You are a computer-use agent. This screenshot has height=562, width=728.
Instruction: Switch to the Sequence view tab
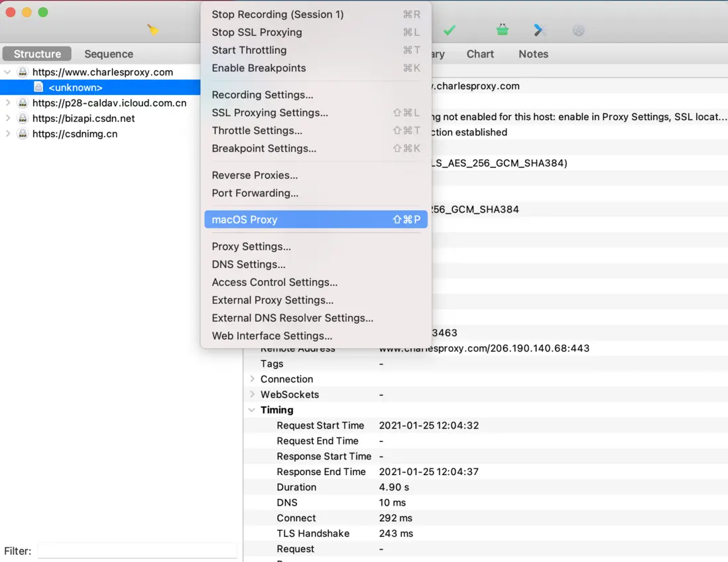[109, 54]
